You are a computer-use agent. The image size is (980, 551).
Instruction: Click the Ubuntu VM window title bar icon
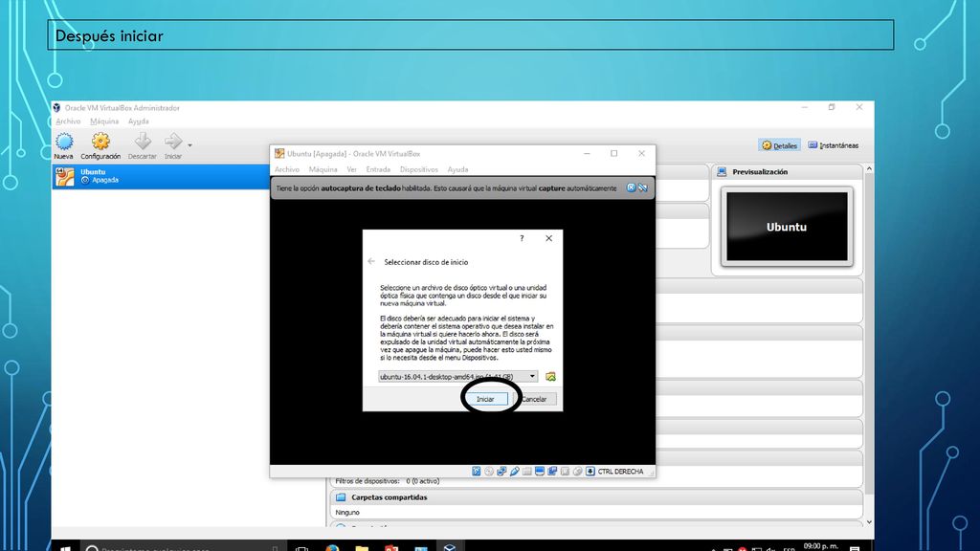click(279, 154)
